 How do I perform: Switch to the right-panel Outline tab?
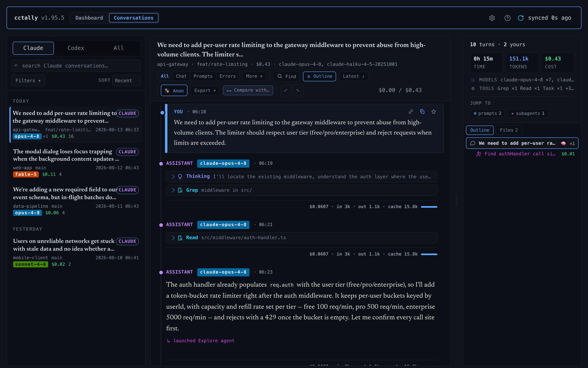[x=480, y=130]
